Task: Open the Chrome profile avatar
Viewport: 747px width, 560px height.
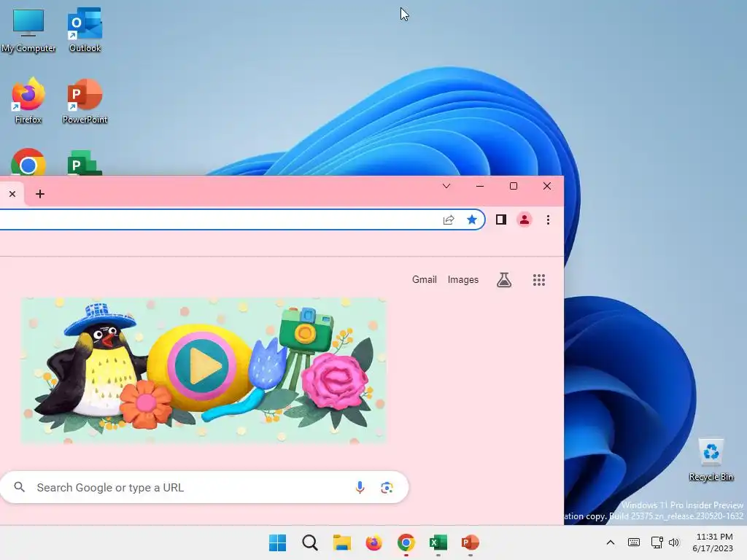Action: click(524, 219)
